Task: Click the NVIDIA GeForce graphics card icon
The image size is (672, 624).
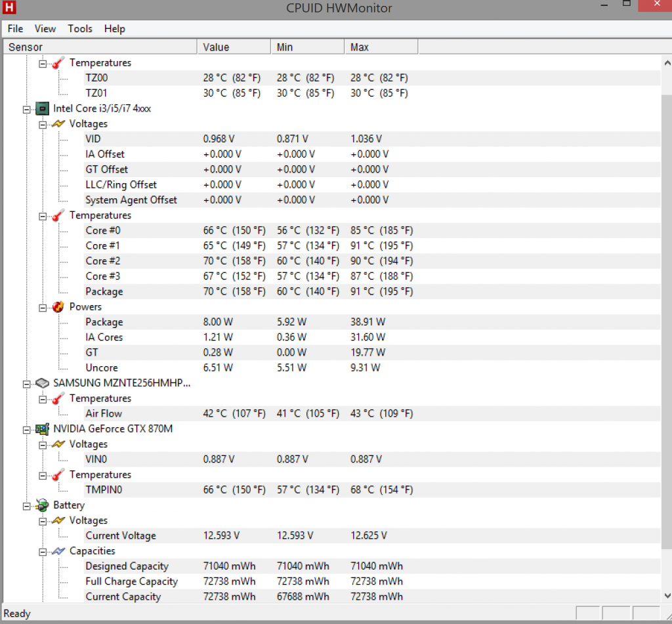Action: coord(42,429)
